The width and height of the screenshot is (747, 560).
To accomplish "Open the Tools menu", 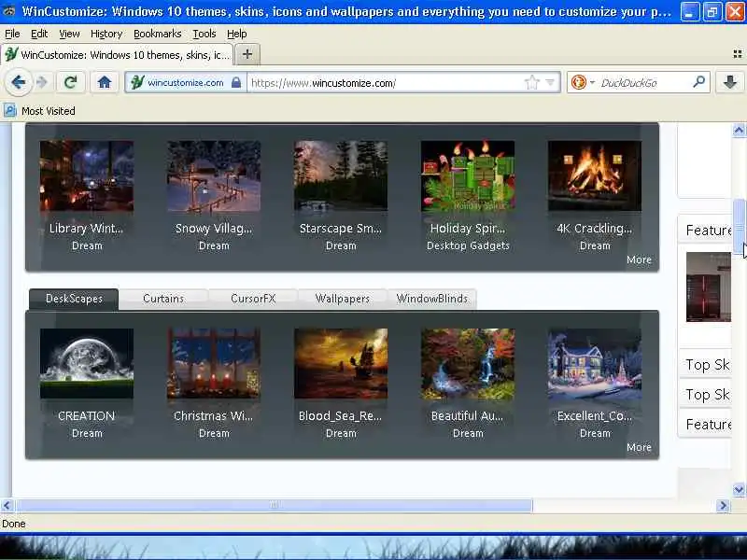I will pyautogui.click(x=204, y=34).
